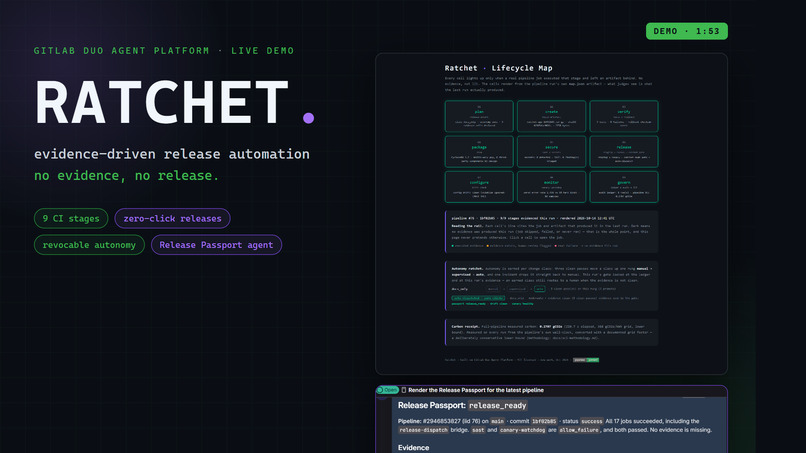Open the 'configure' lifecycle stage card
This screenshot has width=806, height=453.
(x=479, y=187)
